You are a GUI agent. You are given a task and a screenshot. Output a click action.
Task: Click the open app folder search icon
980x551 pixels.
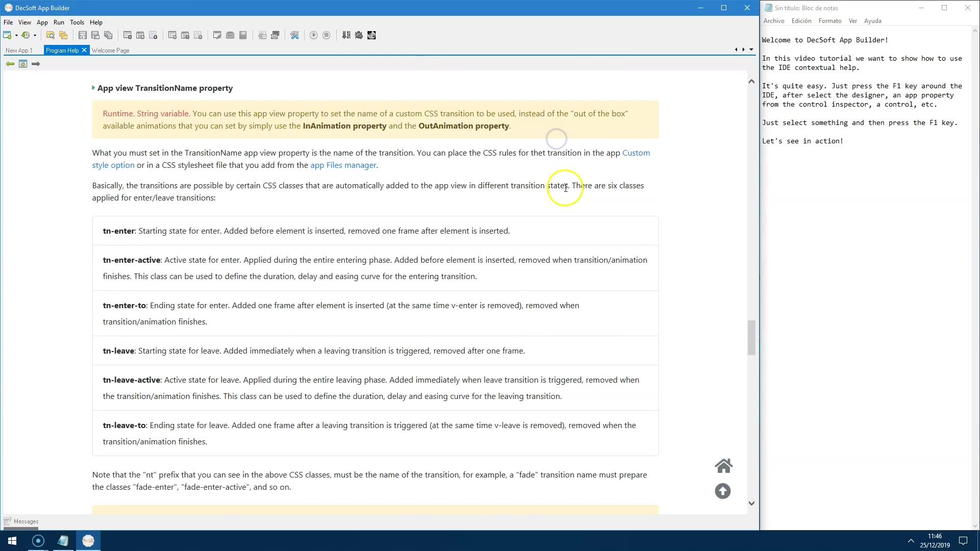click(50, 35)
